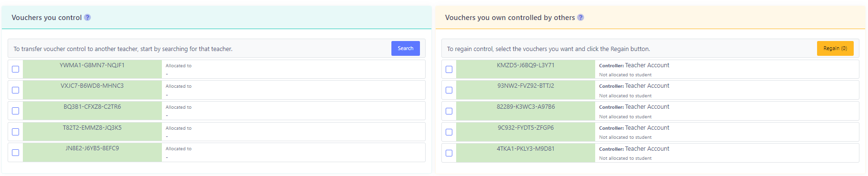Click Controller Teacher Account on 4TKA1 row
Screen dimensions: 868x176
634,149
